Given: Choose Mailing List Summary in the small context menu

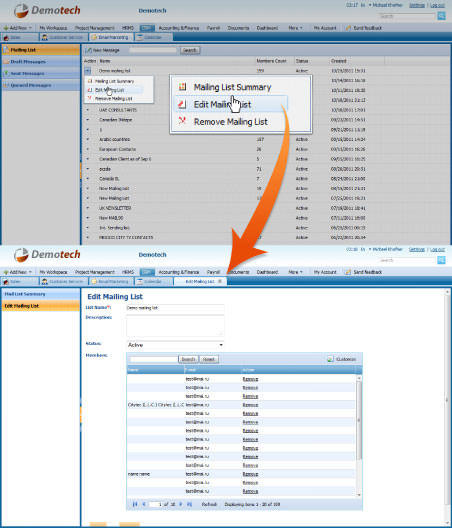Looking at the screenshot, I should 115,81.
